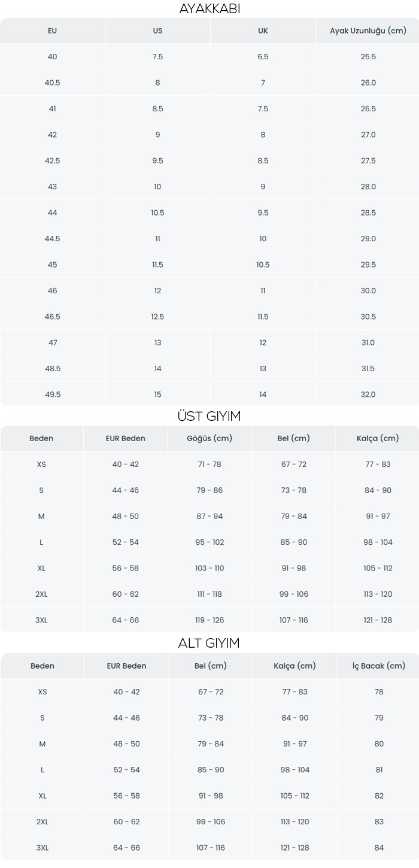Click the AYAKKABI table title

[x=209, y=9]
